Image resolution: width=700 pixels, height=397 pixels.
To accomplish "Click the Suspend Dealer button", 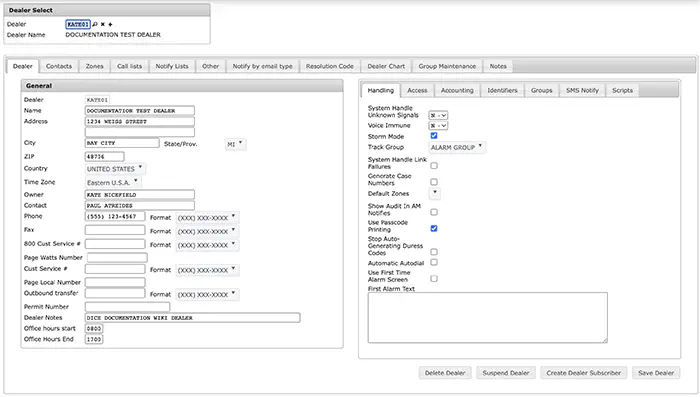I will pyautogui.click(x=506, y=373).
